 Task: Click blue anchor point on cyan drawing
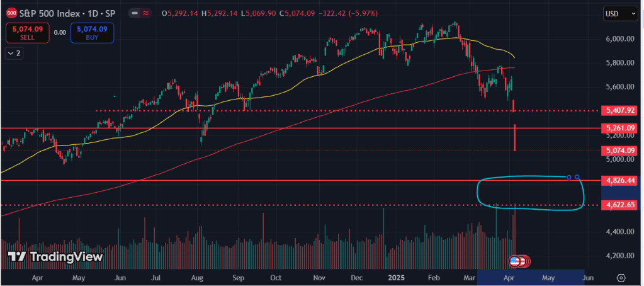[x=569, y=177]
